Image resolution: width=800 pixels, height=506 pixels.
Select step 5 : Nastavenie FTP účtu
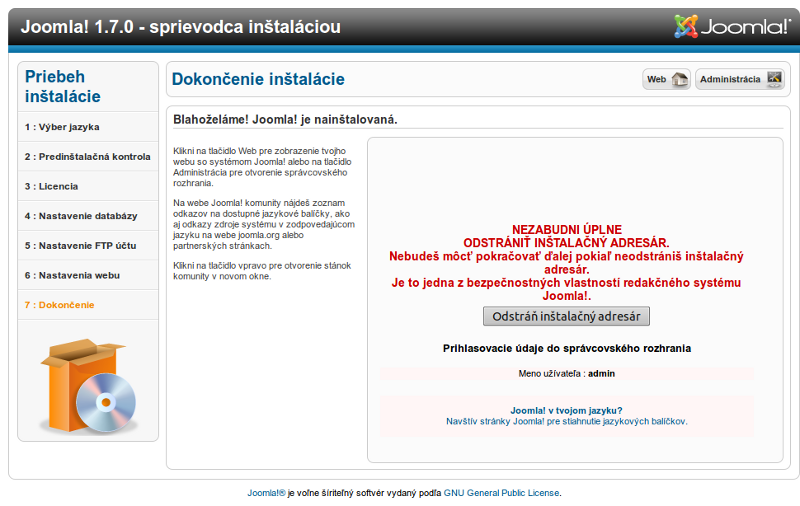88,245
